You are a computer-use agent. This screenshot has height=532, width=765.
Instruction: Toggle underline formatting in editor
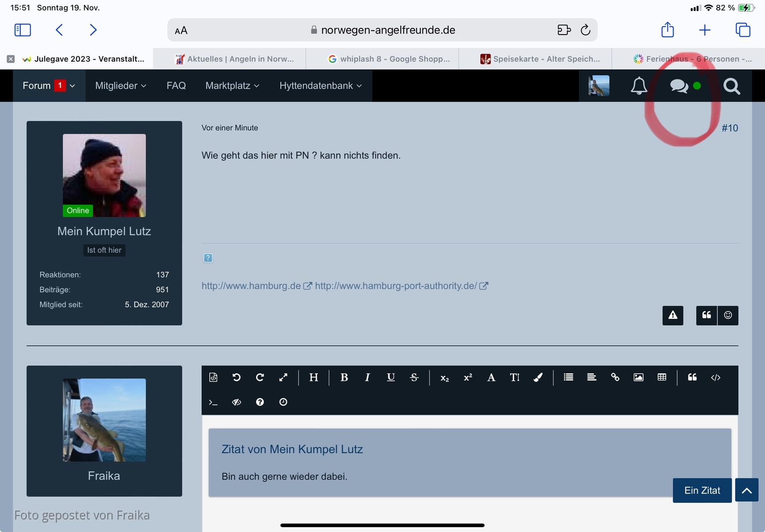click(390, 377)
